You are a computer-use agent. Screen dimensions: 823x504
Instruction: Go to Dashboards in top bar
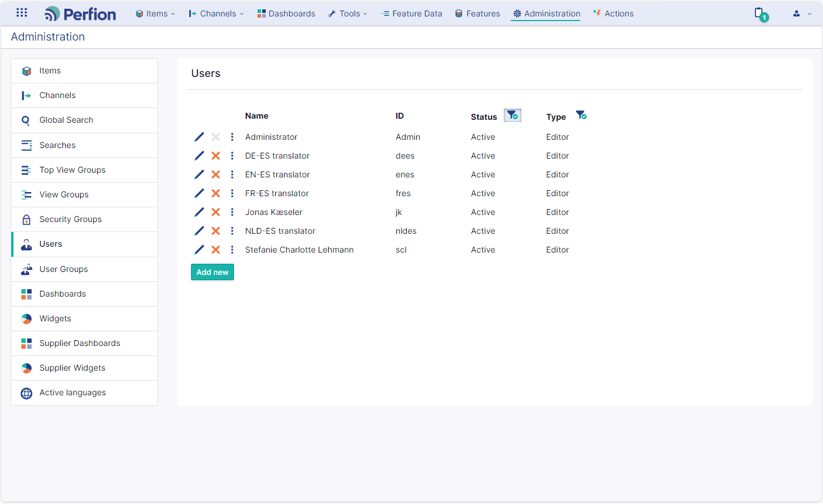point(286,14)
